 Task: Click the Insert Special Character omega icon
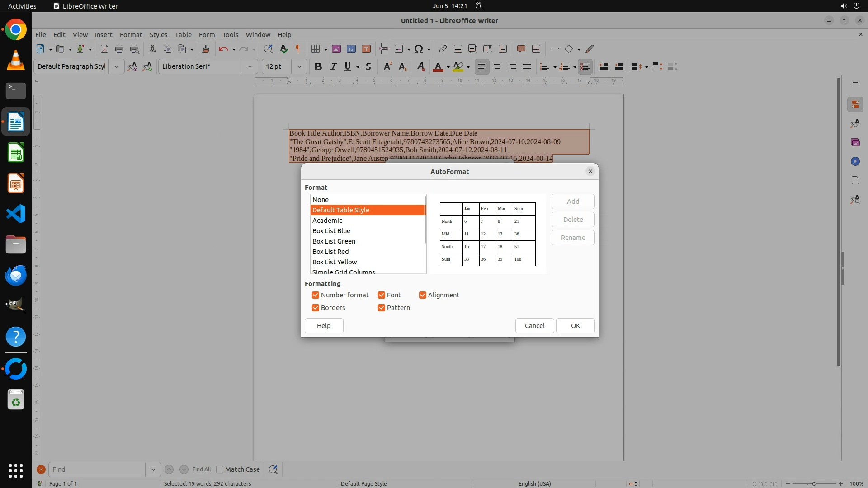point(419,49)
